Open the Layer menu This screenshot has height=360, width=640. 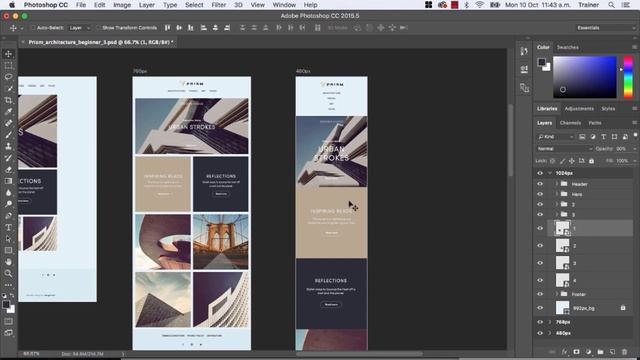click(x=147, y=5)
